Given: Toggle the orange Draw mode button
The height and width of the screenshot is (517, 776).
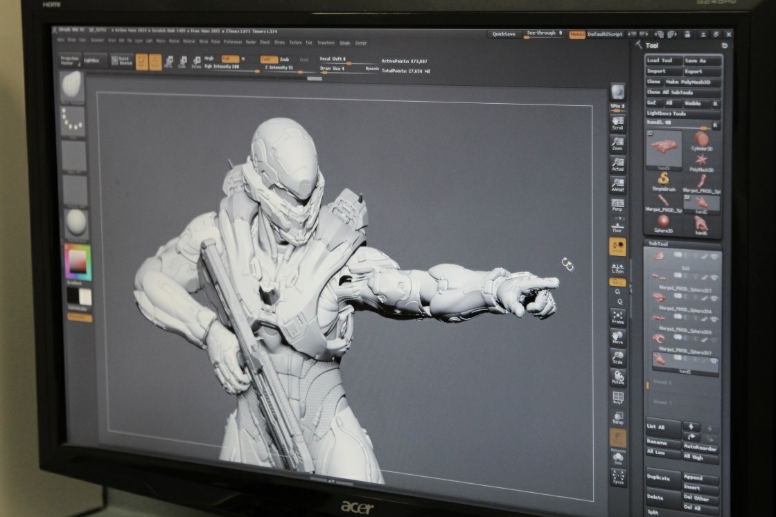Looking at the screenshot, I should (155, 62).
